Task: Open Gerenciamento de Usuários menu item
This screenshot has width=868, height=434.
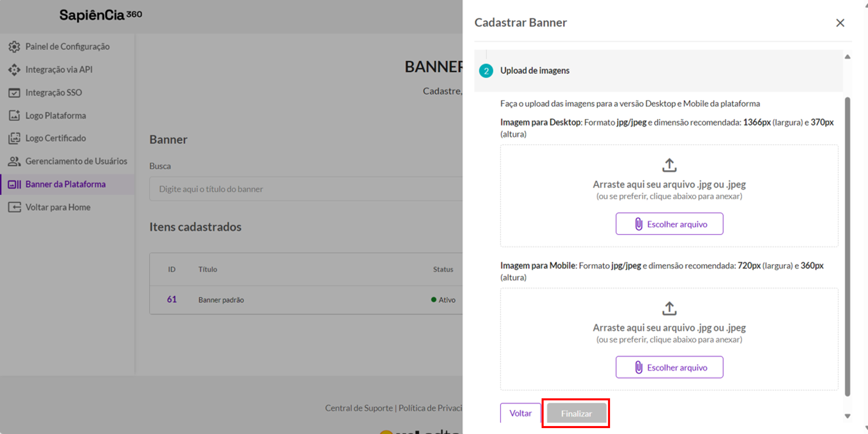Action: pyautogui.click(x=67, y=161)
